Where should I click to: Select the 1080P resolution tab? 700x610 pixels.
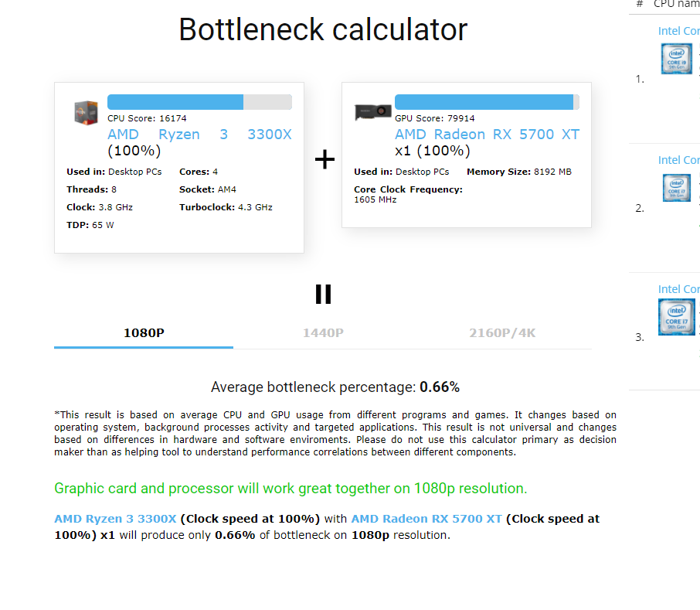(x=144, y=333)
